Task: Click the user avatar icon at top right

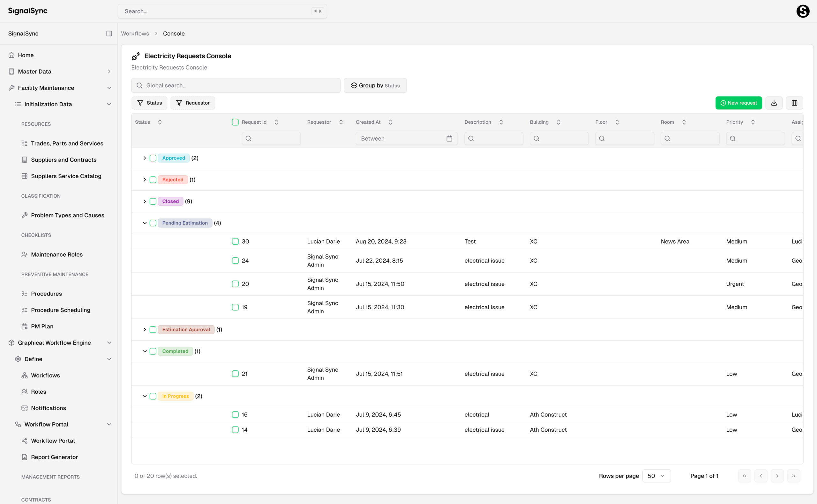Action: coord(802,11)
